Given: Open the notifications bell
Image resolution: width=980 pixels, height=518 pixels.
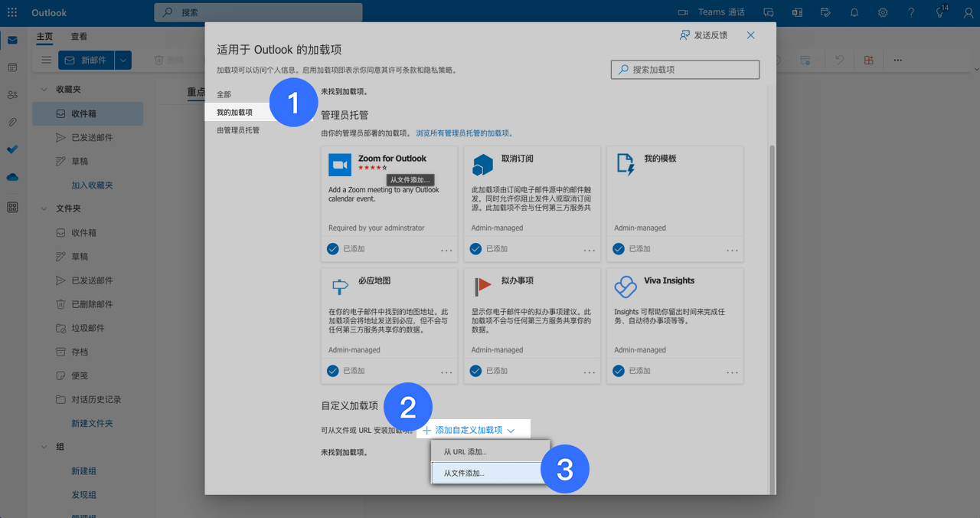Looking at the screenshot, I should [854, 12].
